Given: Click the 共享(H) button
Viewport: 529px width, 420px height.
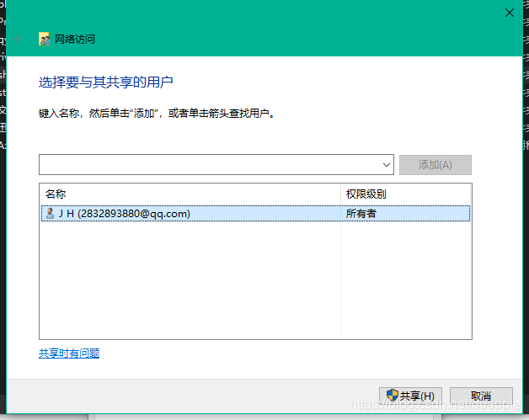Looking at the screenshot, I should pyautogui.click(x=410, y=396).
